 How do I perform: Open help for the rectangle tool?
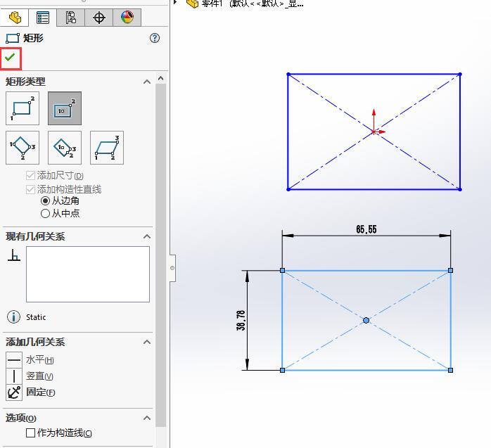tap(155, 38)
